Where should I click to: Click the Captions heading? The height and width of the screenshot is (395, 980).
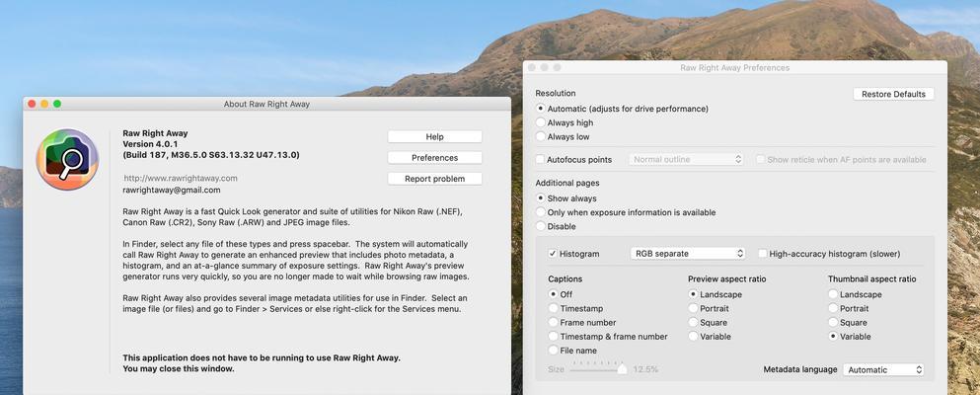(x=565, y=278)
